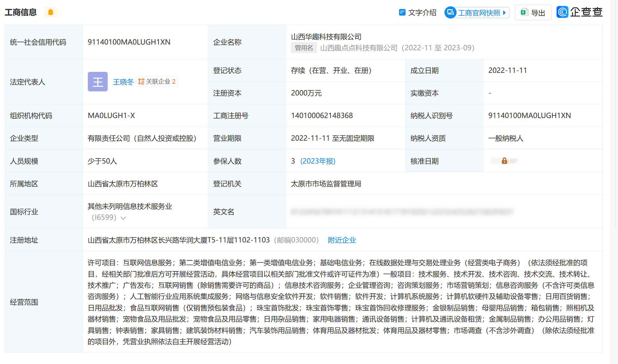Expand the I6599 industry code chevron
This screenshot has width=618, height=364.
[123, 218]
